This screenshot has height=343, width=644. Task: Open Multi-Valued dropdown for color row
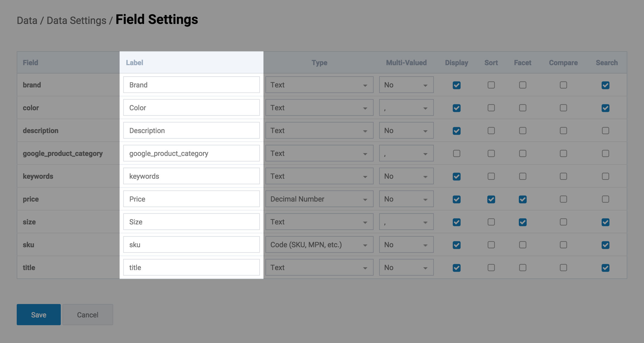pyautogui.click(x=406, y=108)
